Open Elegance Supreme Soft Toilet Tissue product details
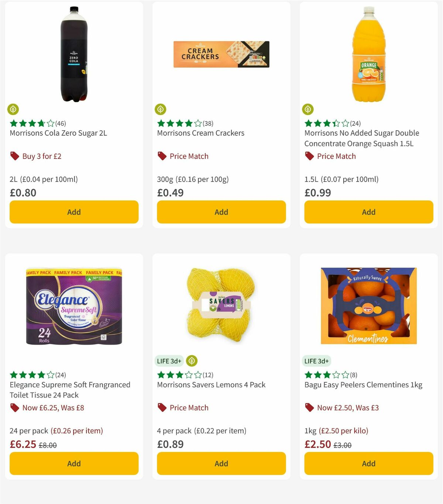Viewport: 443px width, 504px height. (70, 390)
